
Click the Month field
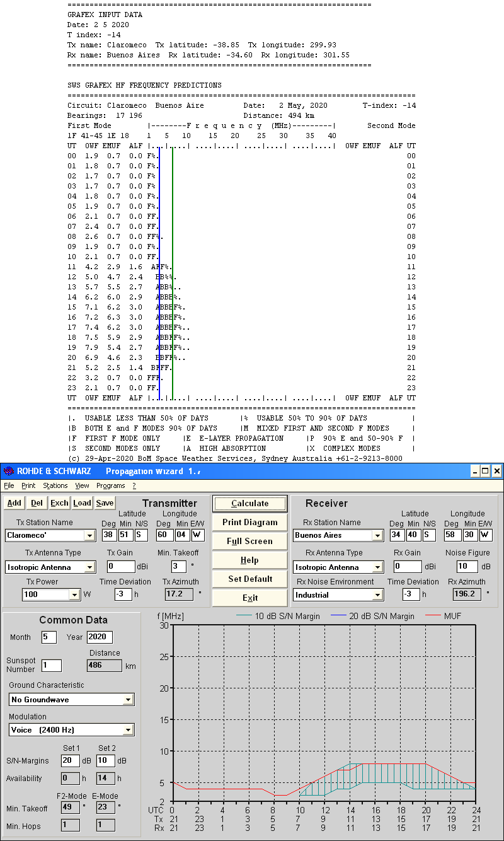click(x=49, y=637)
